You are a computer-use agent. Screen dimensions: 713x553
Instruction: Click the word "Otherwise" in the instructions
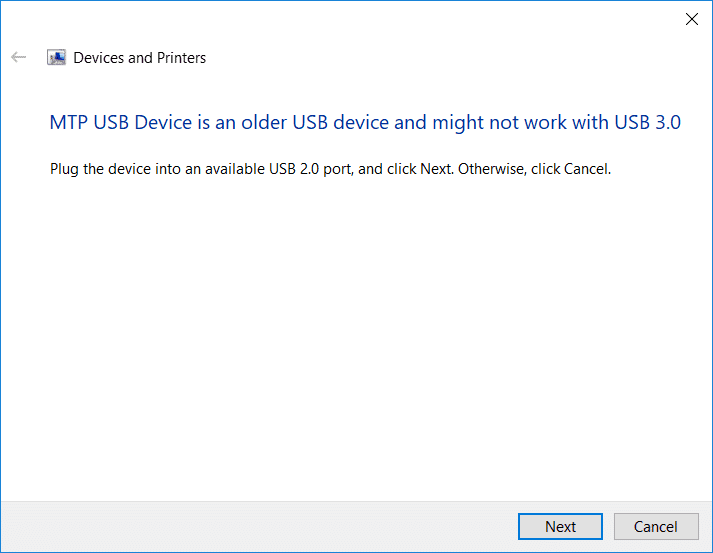493,169
